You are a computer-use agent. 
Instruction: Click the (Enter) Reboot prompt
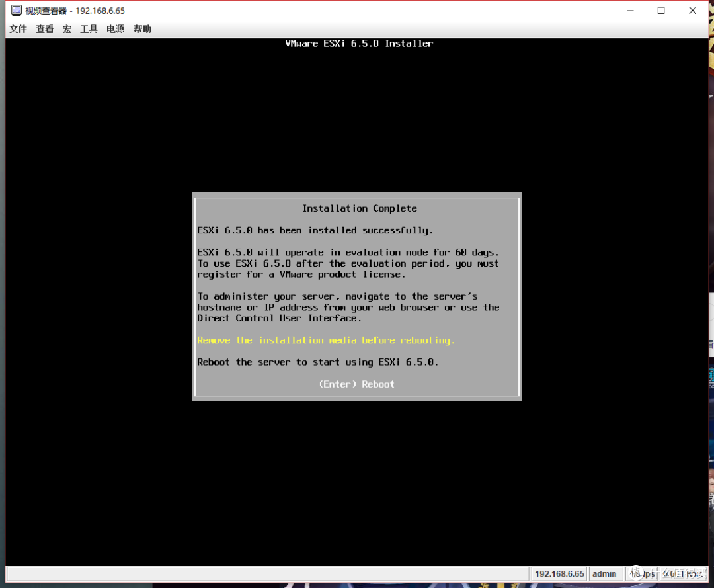356,384
